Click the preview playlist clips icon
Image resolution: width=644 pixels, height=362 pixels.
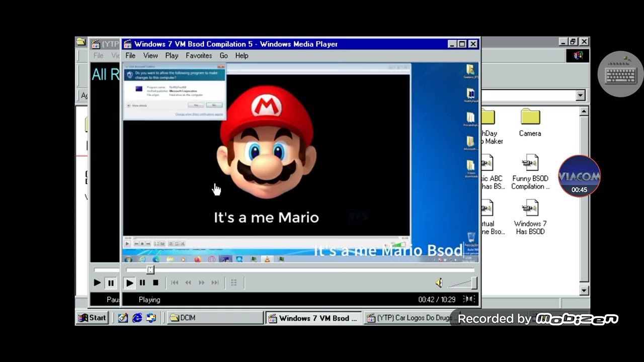coord(234,283)
